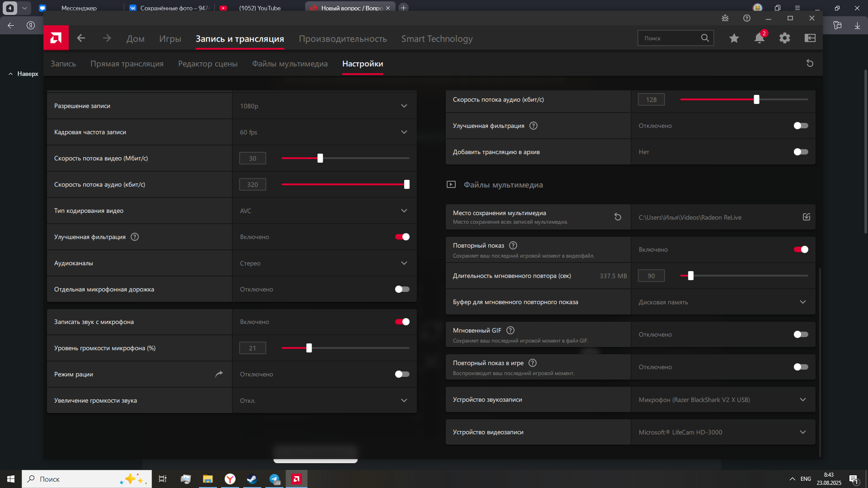
Task: Expand Устройство звукозаписи dropdown
Action: (723, 399)
